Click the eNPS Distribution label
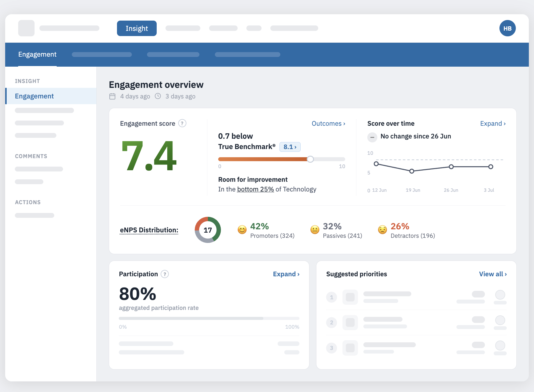 (149, 230)
